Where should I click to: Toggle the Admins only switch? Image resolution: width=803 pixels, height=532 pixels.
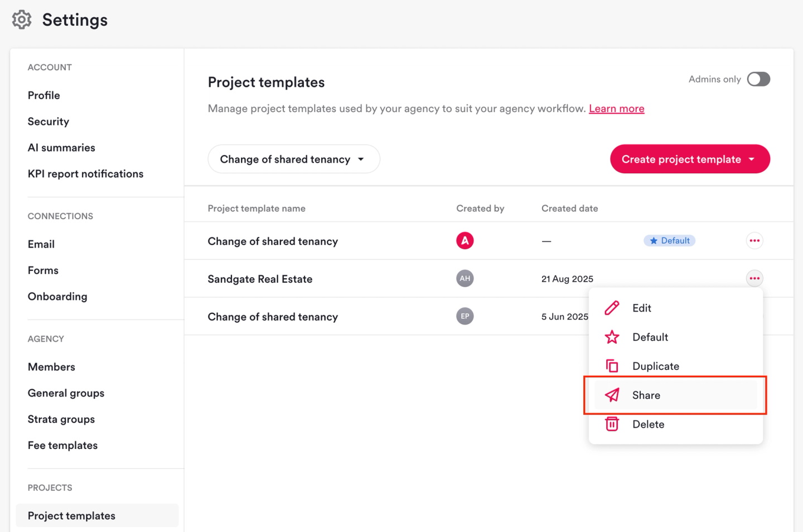tap(758, 79)
